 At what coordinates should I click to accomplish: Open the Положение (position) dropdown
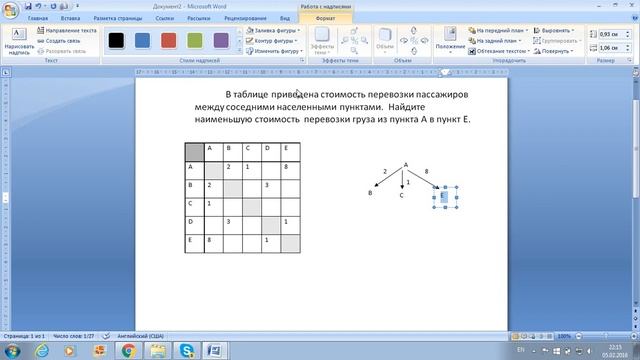(x=450, y=41)
